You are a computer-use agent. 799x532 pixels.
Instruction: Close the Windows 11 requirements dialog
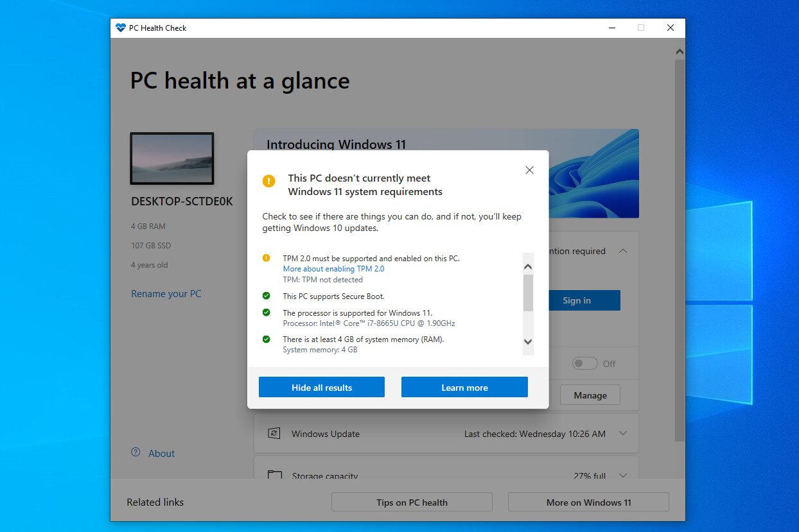(529, 170)
